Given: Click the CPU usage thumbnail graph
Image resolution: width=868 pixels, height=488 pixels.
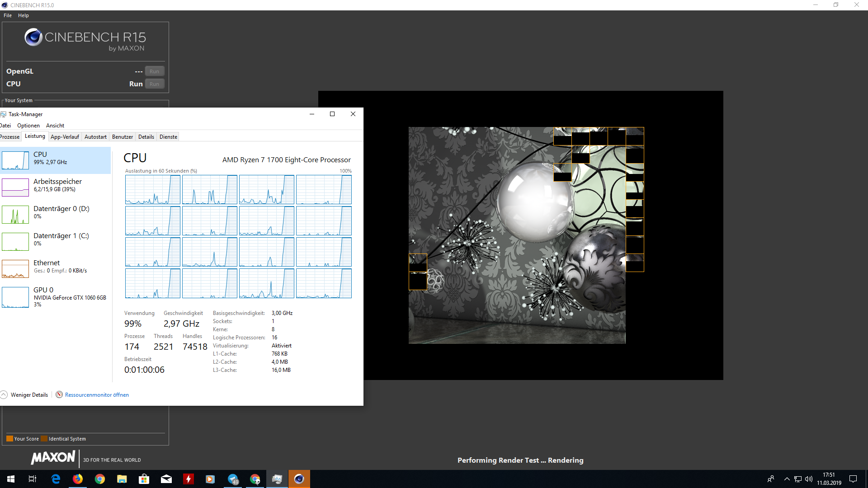Looking at the screenshot, I should click(15, 160).
